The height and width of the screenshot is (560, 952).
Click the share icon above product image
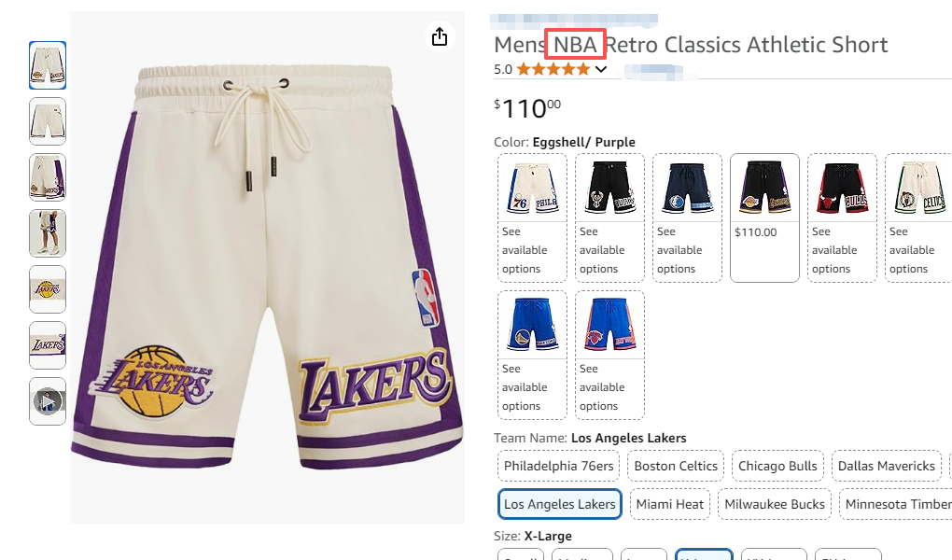(x=440, y=36)
